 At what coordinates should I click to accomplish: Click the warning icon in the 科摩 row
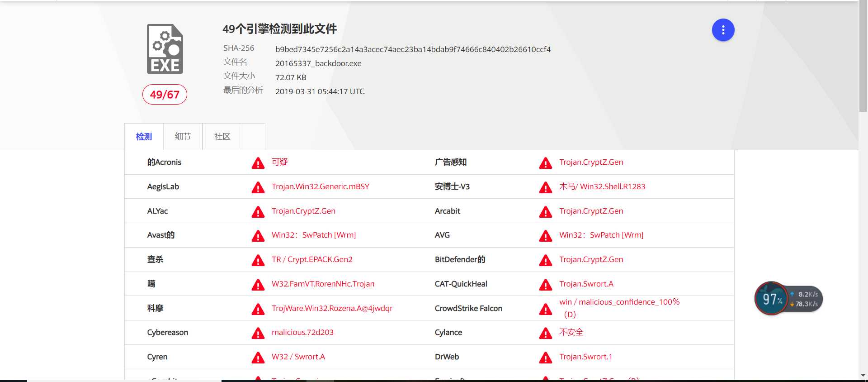[x=258, y=309]
